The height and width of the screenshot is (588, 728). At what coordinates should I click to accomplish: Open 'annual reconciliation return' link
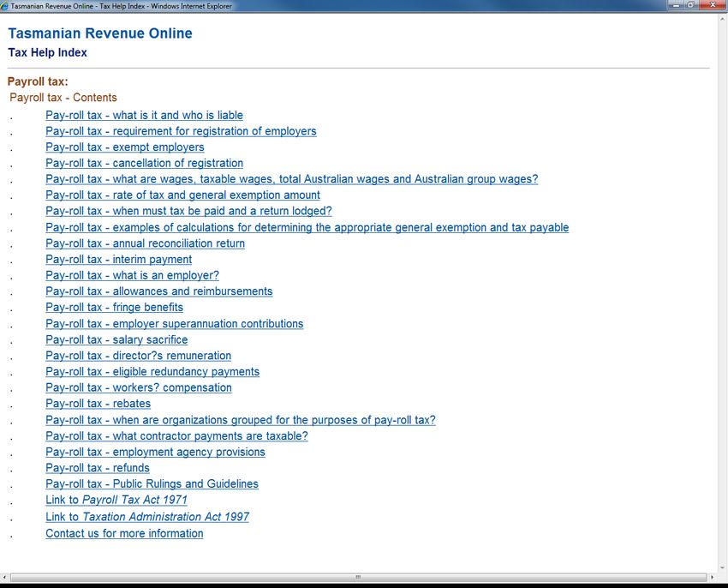[x=145, y=243]
